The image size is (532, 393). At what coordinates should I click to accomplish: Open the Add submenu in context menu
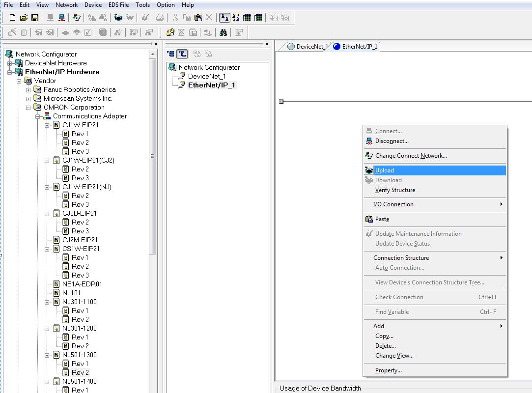tap(435, 326)
